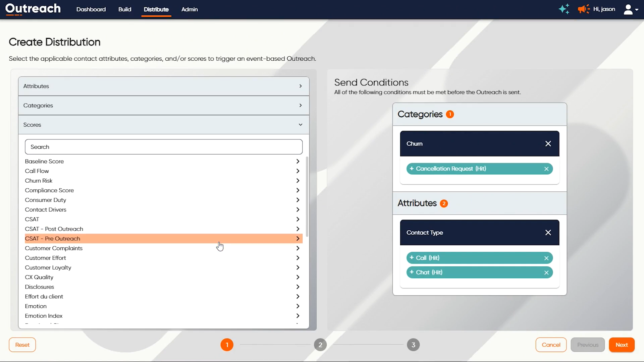Remove the Contact Type attribute condition

point(548,233)
